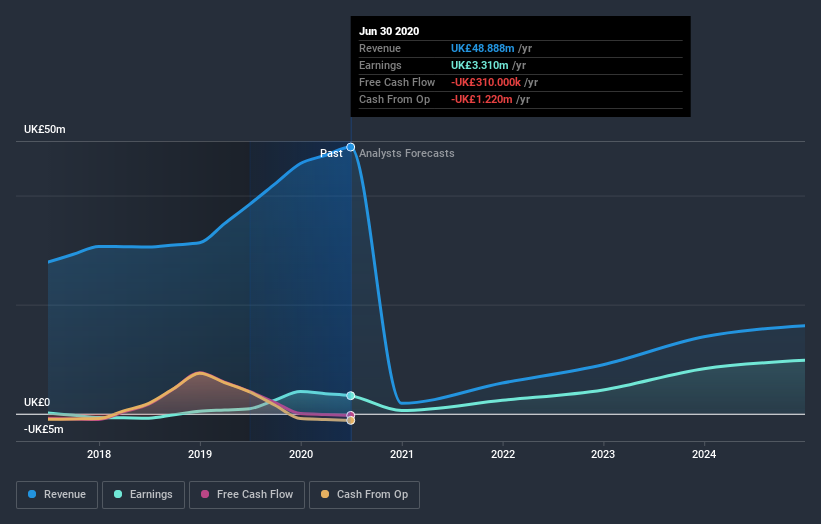Select the Free Cash Flow data point marker
Image resolution: width=821 pixels, height=524 pixels.
[x=351, y=415]
